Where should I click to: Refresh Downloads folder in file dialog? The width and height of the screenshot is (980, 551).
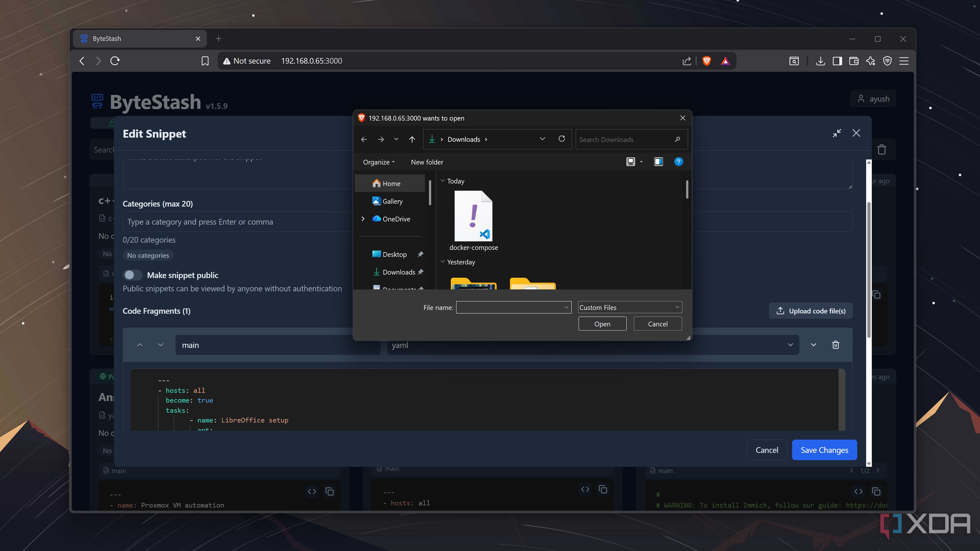(561, 139)
